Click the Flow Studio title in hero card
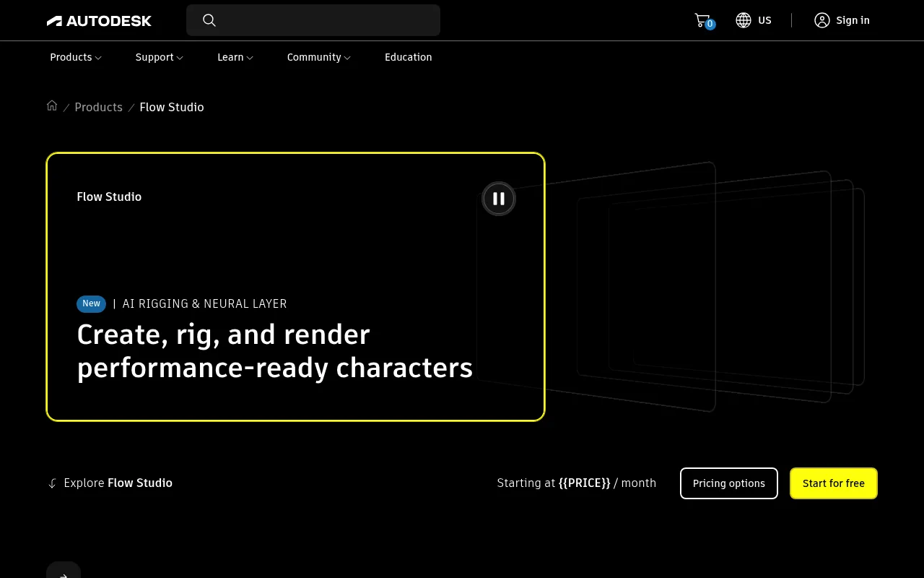924x578 pixels. (x=109, y=197)
